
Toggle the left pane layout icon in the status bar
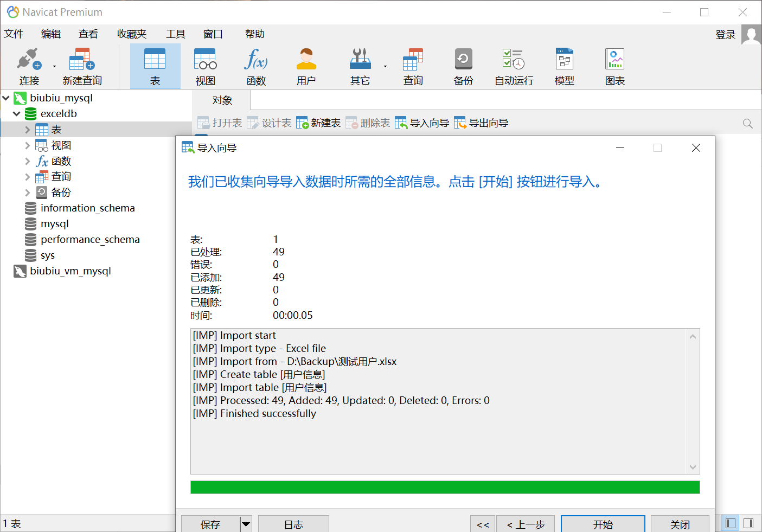[x=731, y=523]
